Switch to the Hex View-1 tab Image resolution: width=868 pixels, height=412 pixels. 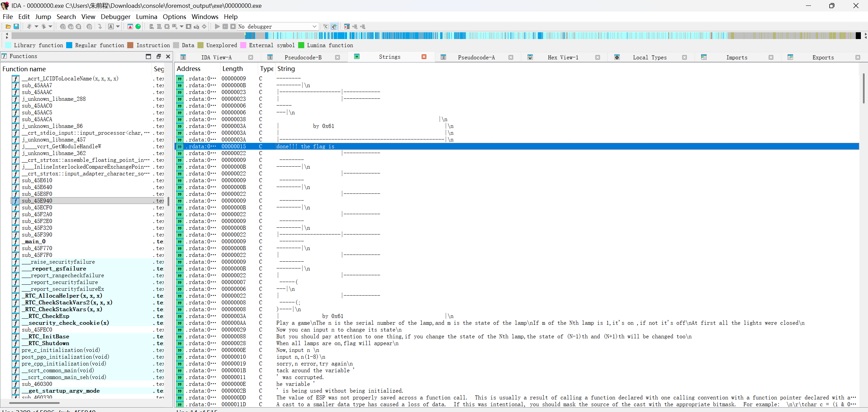563,57
